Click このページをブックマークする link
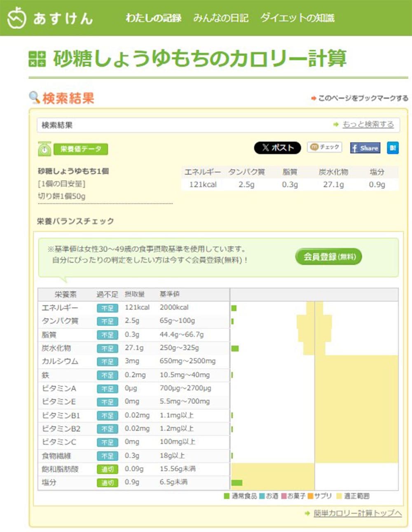412x532 pixels. pyautogui.click(x=363, y=98)
